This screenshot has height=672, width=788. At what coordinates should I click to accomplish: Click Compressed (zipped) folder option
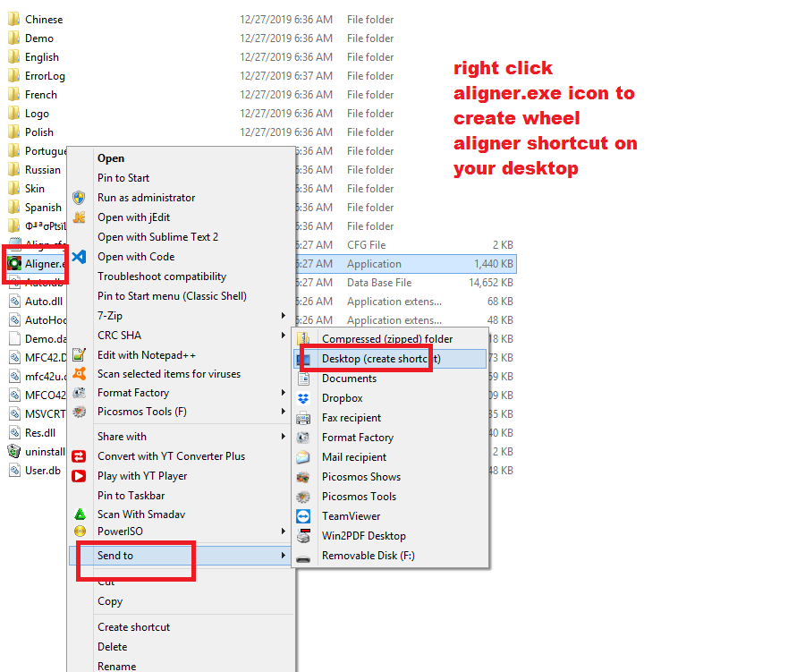[386, 339]
